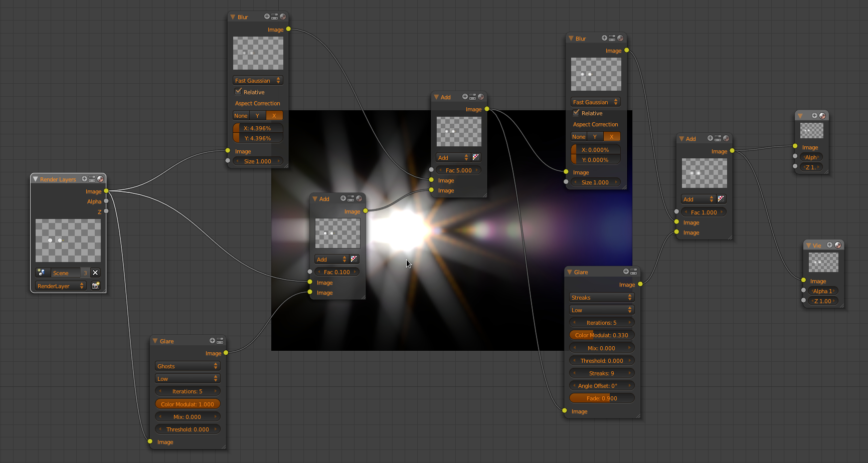
Task: Click preview sphere on the Fac 0.100 Add node
Action: pyautogui.click(x=359, y=198)
